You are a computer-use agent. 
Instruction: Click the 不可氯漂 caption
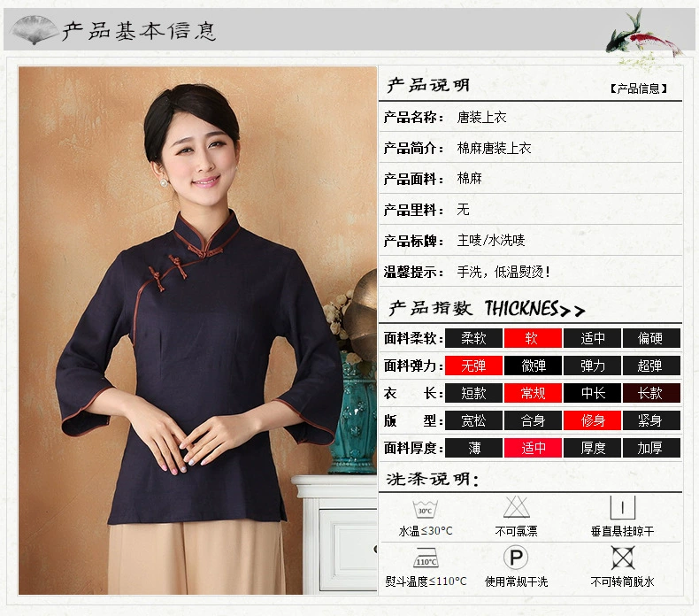[516, 531]
